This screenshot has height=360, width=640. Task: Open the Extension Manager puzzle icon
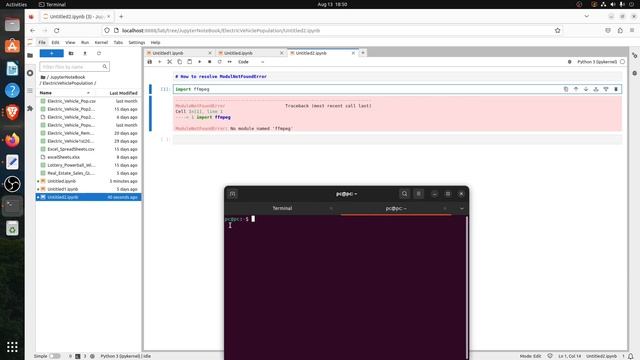(x=30, y=109)
